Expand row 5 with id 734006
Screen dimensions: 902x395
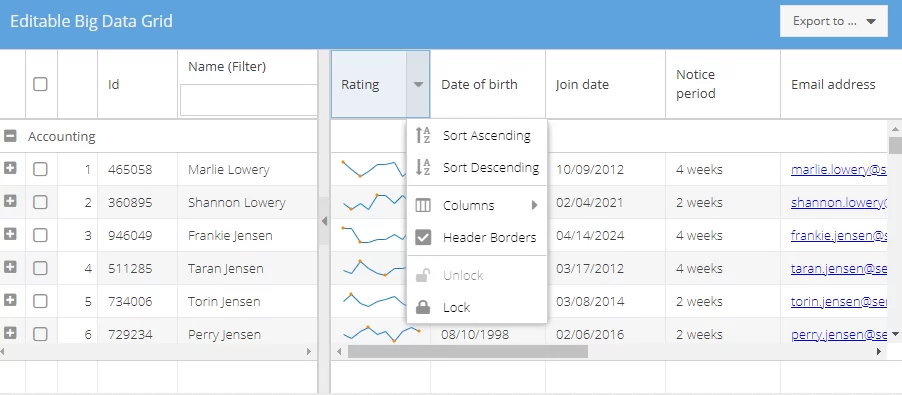click(10, 300)
